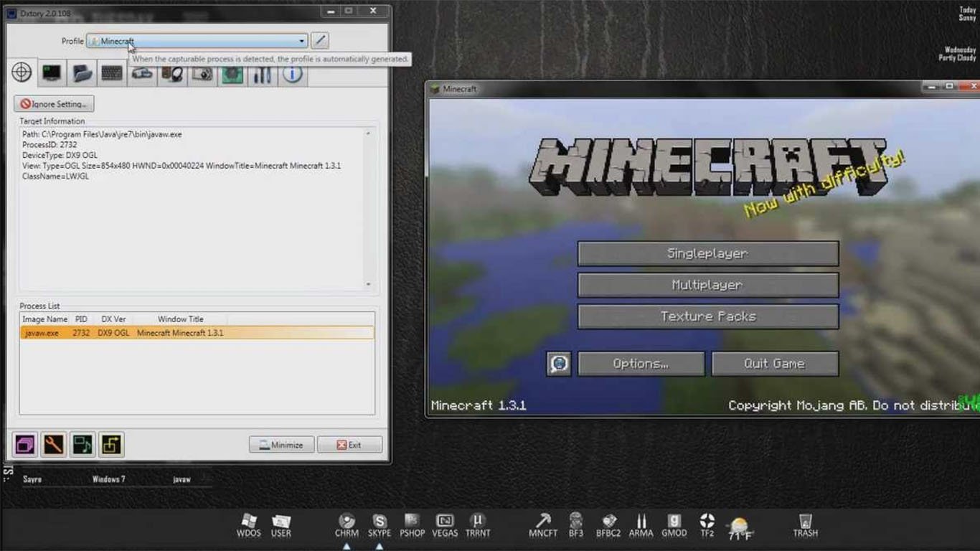980x551 pixels.
Task: Open the TRASH icon in the dock
Action: pyautogui.click(x=805, y=526)
